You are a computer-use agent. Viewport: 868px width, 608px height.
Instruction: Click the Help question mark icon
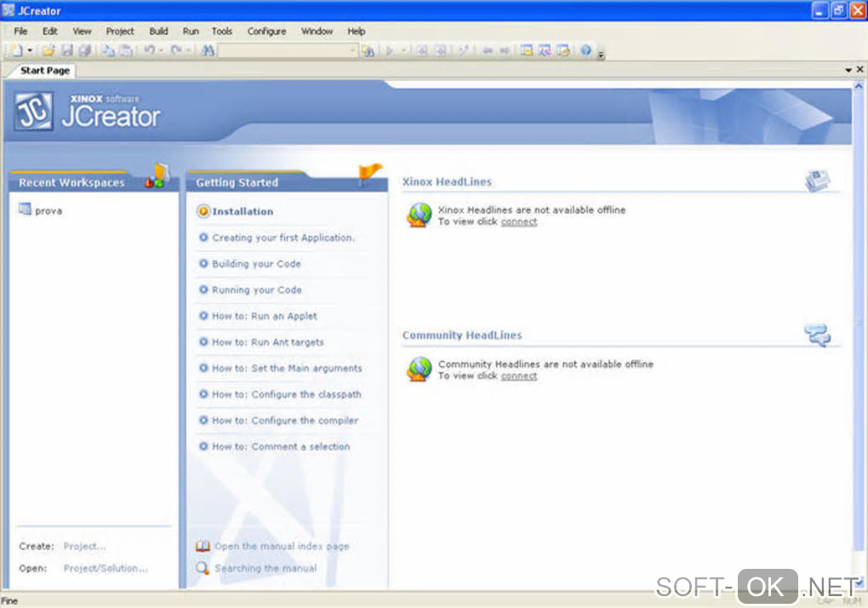(585, 51)
